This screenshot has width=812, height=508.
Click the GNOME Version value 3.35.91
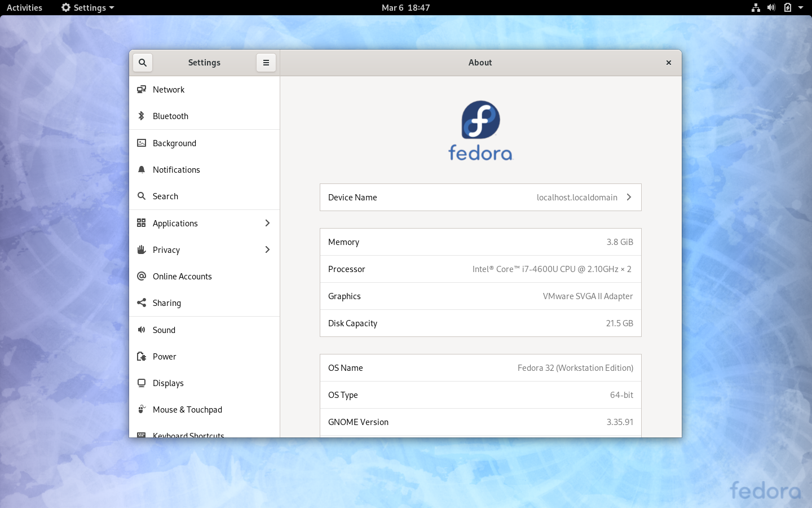(620, 422)
